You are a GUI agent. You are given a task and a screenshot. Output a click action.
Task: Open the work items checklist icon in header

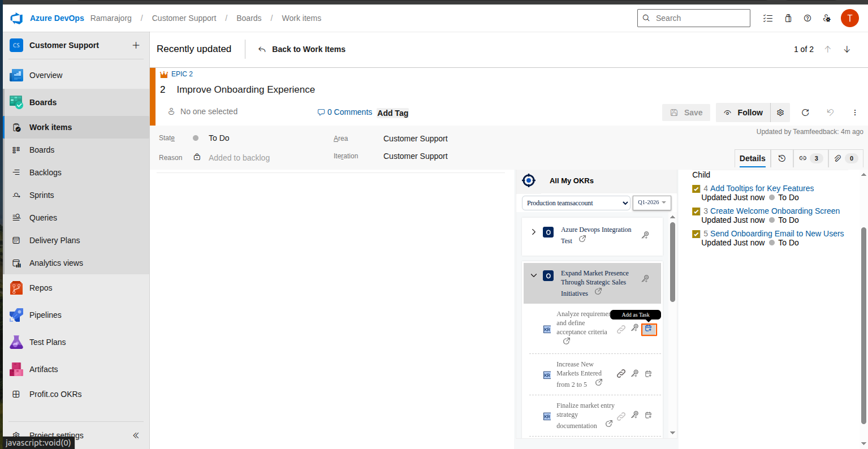click(768, 18)
